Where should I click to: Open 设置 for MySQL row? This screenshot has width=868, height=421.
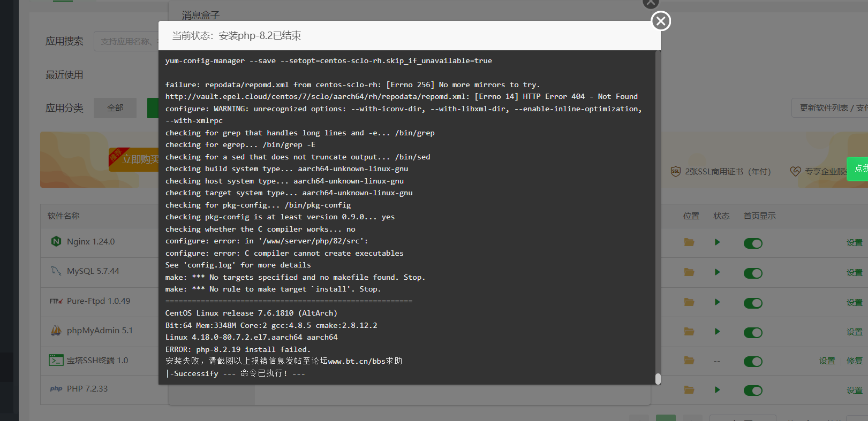tap(855, 273)
